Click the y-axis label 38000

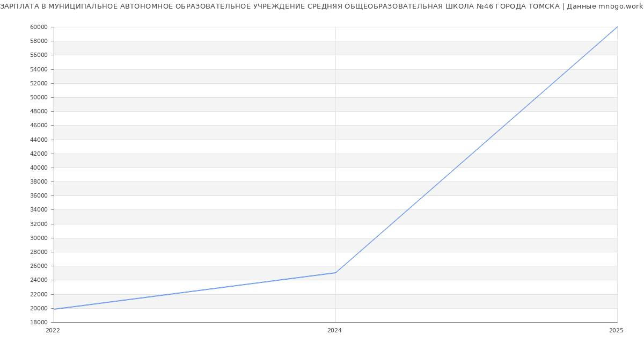(39, 181)
